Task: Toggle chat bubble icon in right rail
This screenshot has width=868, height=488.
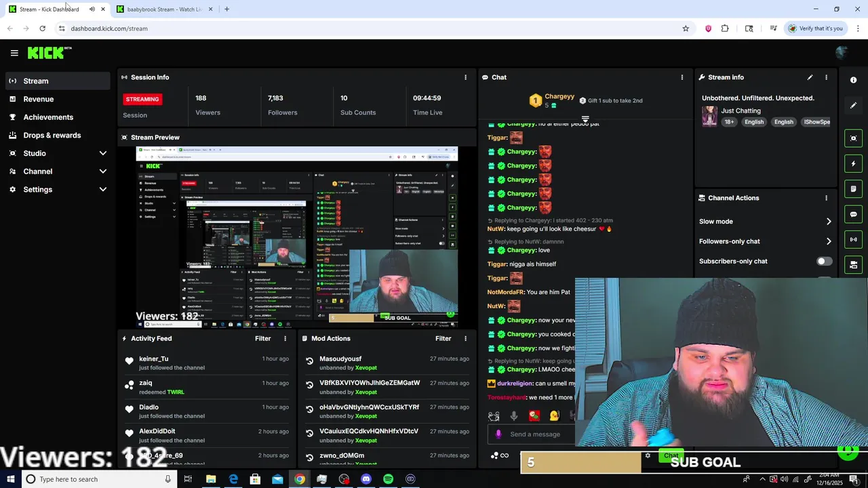Action: (x=854, y=214)
